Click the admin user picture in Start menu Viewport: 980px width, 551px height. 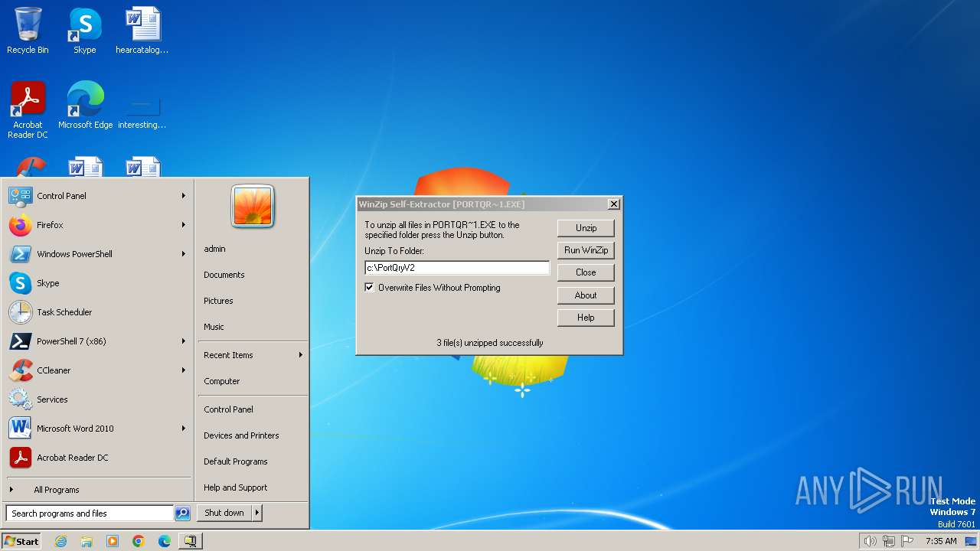(253, 206)
